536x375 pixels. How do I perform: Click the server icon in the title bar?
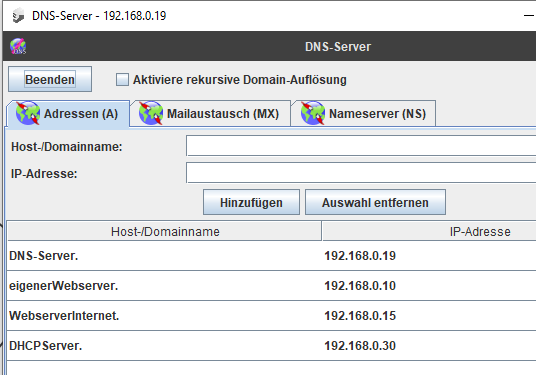[18, 16]
